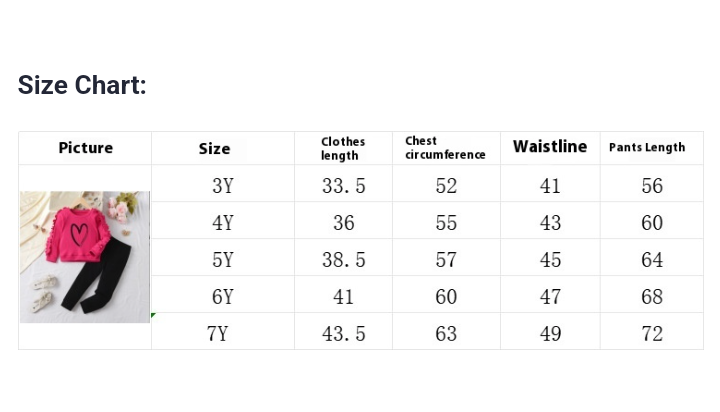Click the pink outfit product picture

85,256
